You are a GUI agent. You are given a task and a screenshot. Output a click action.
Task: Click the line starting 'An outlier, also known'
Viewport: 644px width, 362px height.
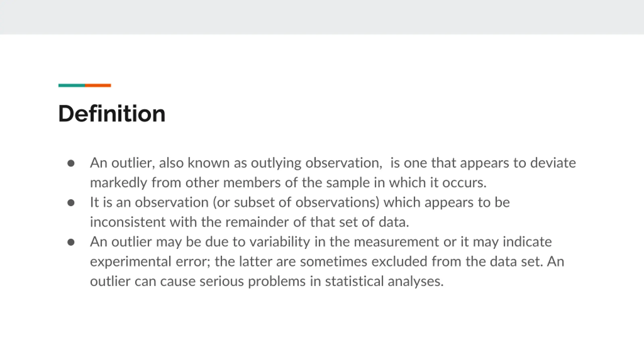(333, 163)
